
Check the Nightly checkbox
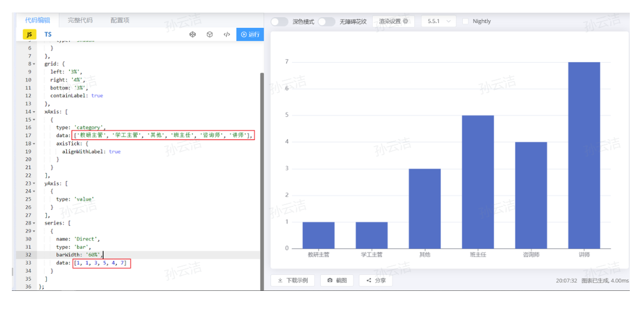point(465,21)
